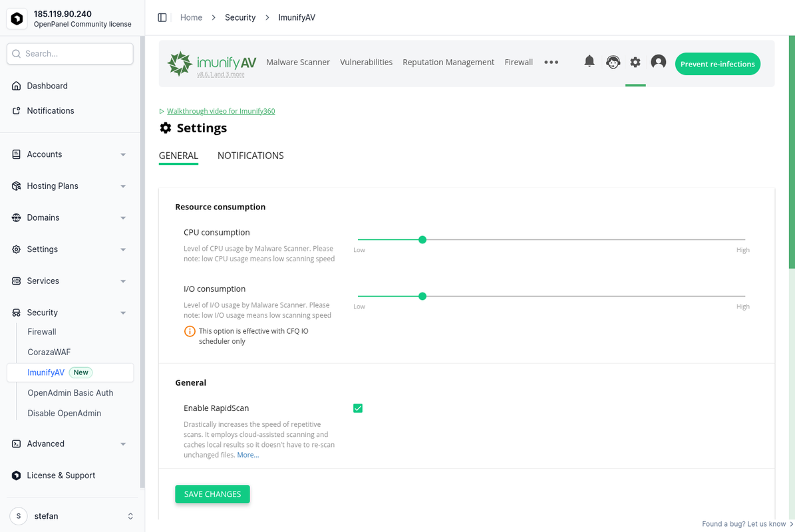Click the I/O consumption slider handle
The height and width of the screenshot is (532, 795).
tap(422, 297)
